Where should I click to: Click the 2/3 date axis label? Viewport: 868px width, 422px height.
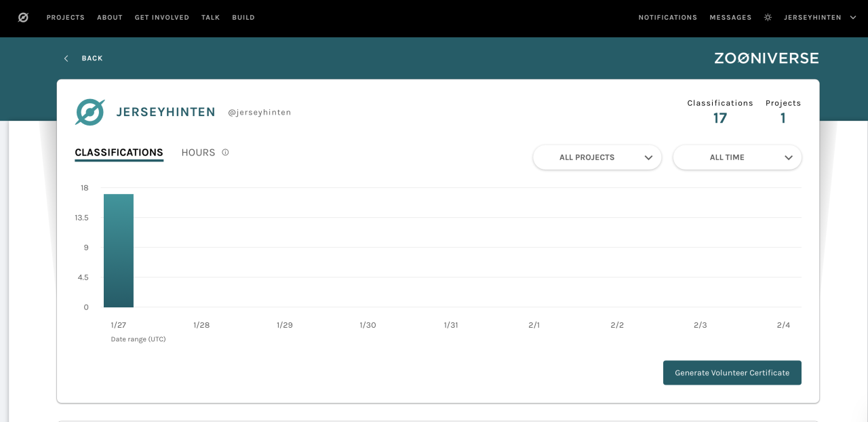(701, 325)
